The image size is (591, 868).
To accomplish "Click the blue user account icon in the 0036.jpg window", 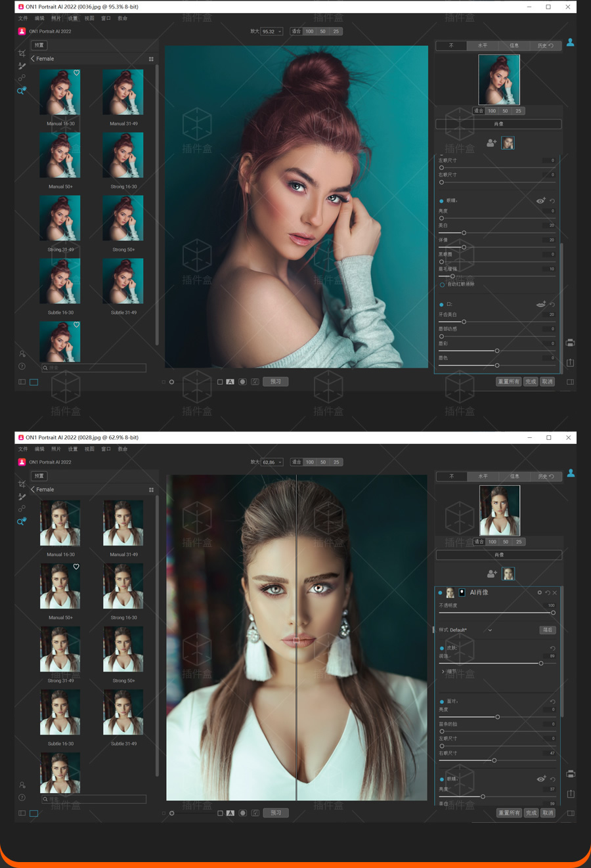I will click(571, 42).
